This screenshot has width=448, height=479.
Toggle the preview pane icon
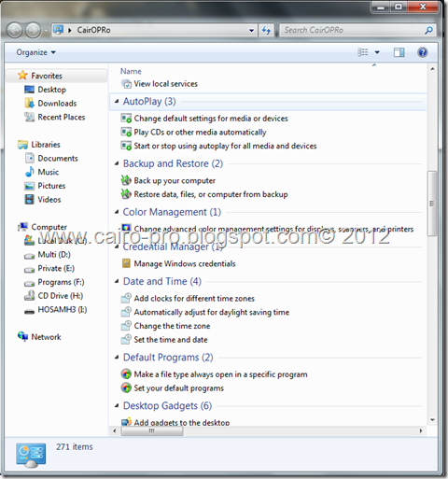tap(399, 52)
